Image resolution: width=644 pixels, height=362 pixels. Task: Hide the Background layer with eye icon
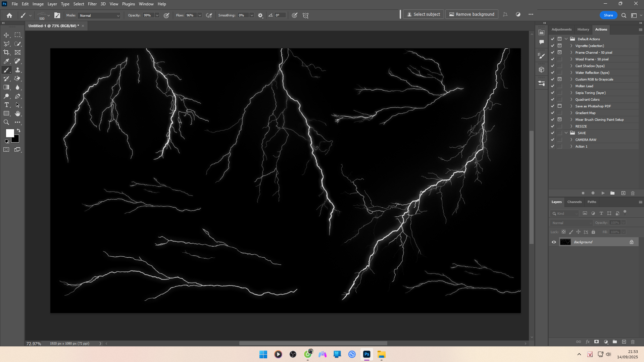tap(554, 242)
